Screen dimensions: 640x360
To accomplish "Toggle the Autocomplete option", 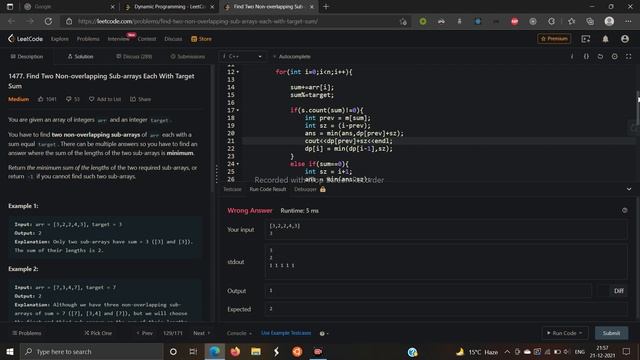I will point(291,56).
